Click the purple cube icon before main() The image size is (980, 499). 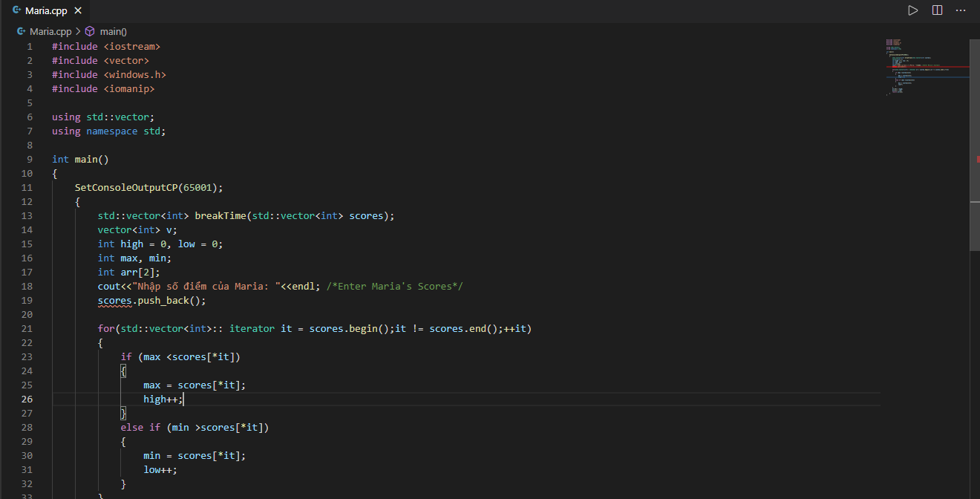pyautogui.click(x=90, y=31)
